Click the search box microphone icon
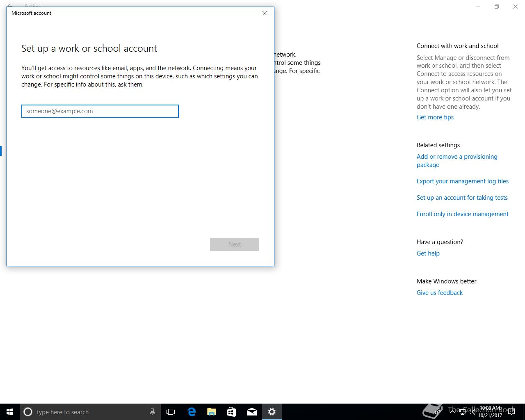 [x=152, y=412]
